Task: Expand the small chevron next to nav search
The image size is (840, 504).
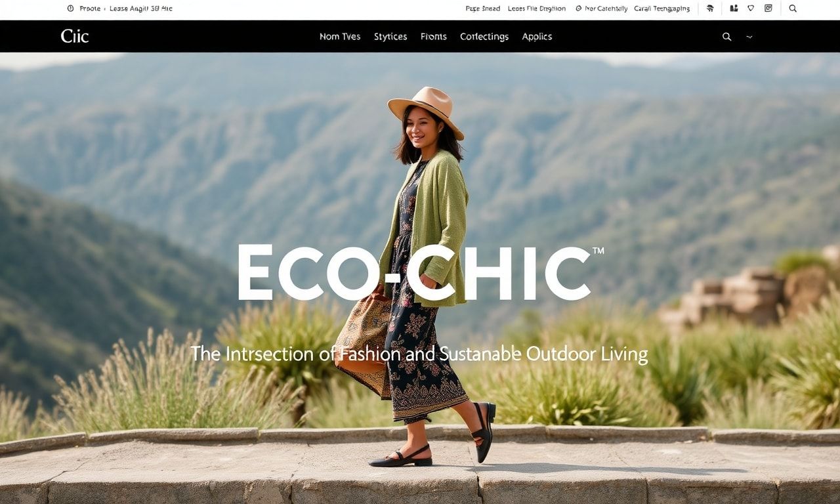Action: [749, 37]
